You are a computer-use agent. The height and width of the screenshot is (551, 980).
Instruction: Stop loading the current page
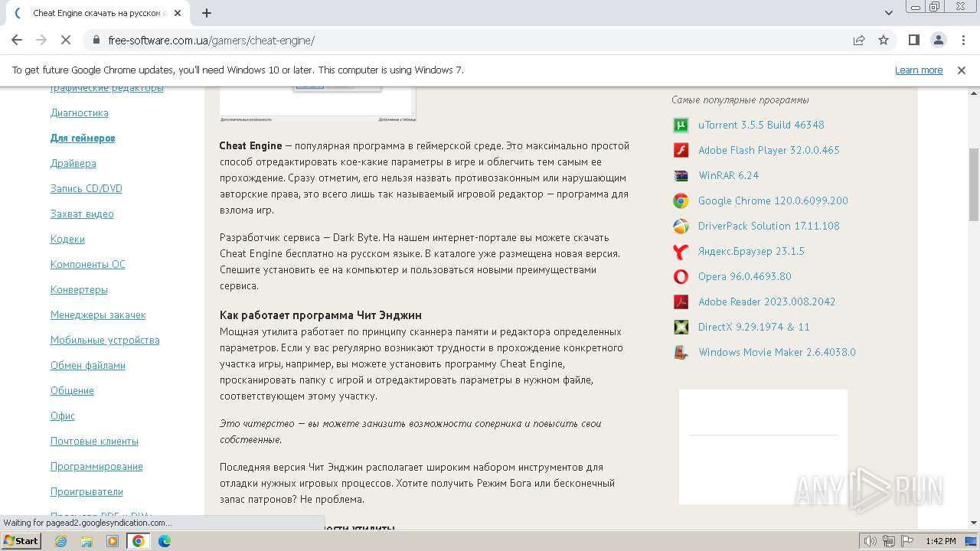[66, 40]
